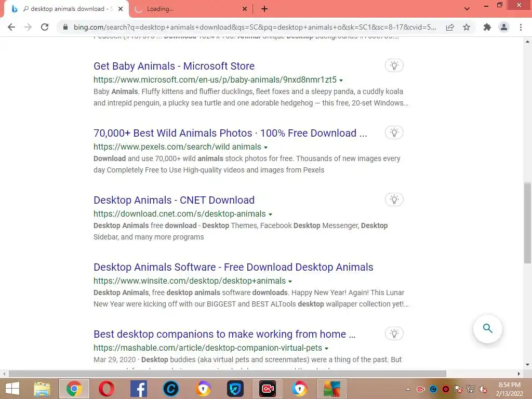Expand dropdown arrow beside microsoft.com URL
532x399 pixels.
(x=341, y=81)
